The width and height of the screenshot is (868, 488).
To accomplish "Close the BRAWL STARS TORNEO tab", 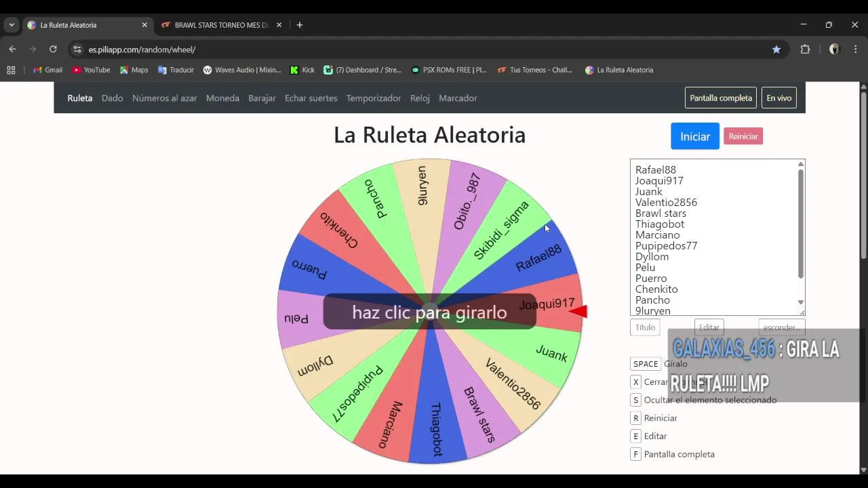I will pos(279,25).
